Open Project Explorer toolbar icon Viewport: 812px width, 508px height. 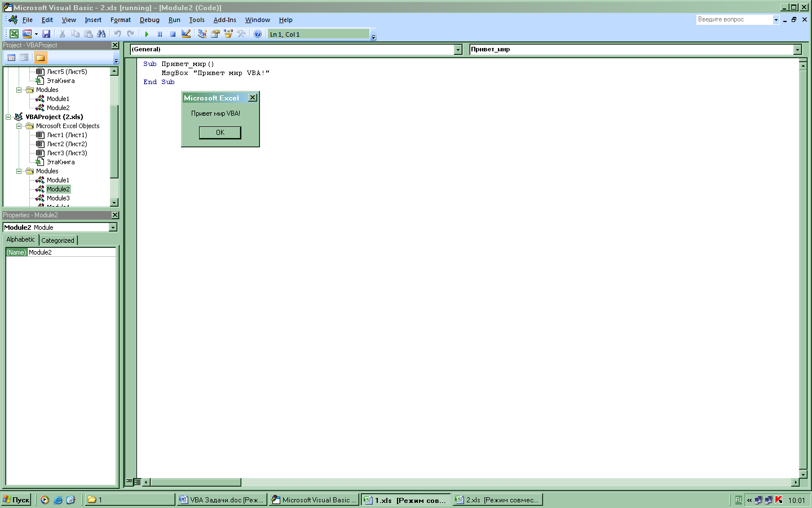[202, 34]
